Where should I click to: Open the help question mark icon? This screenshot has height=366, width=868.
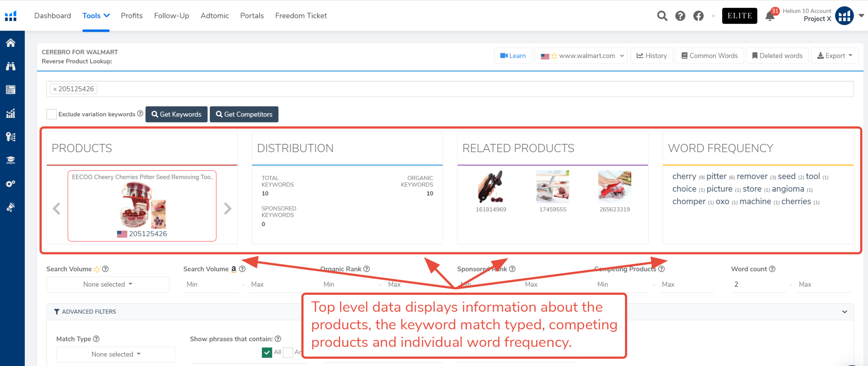coord(680,16)
